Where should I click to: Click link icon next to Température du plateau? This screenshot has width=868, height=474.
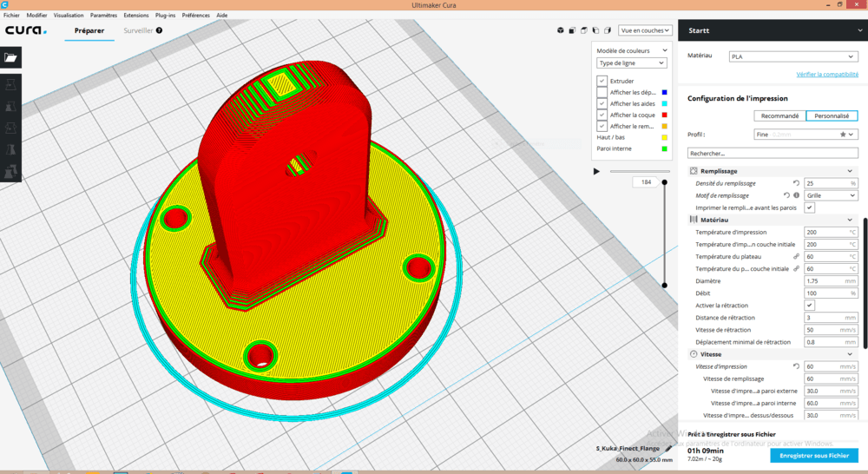tap(796, 257)
